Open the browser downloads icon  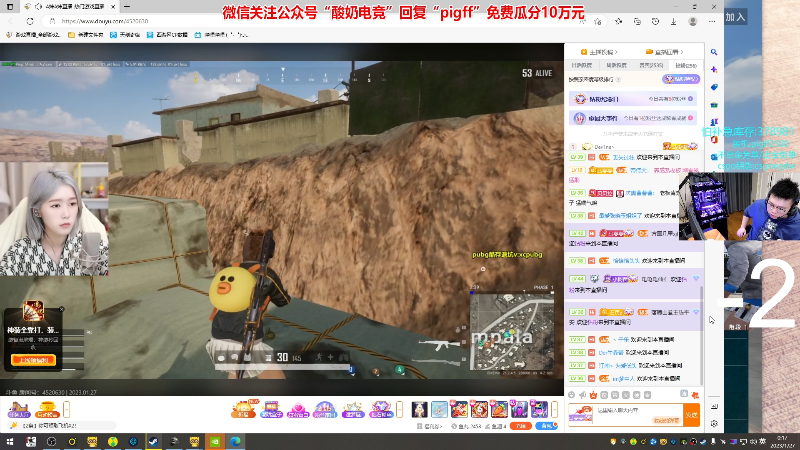pyautogui.click(x=673, y=21)
